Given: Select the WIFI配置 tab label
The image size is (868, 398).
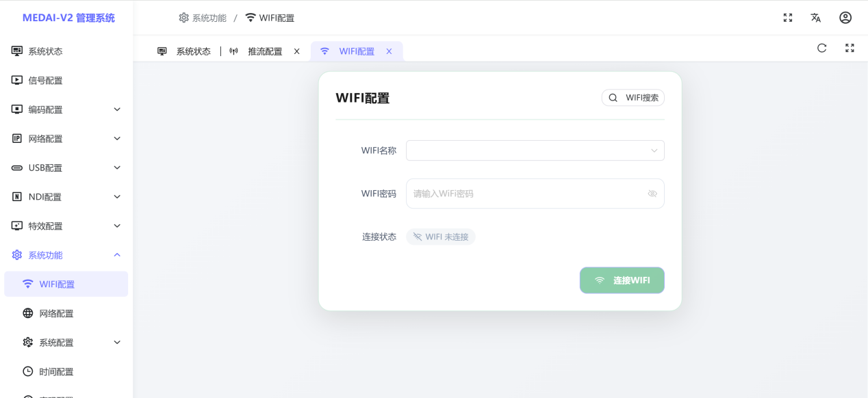Looking at the screenshot, I should pyautogui.click(x=357, y=51).
